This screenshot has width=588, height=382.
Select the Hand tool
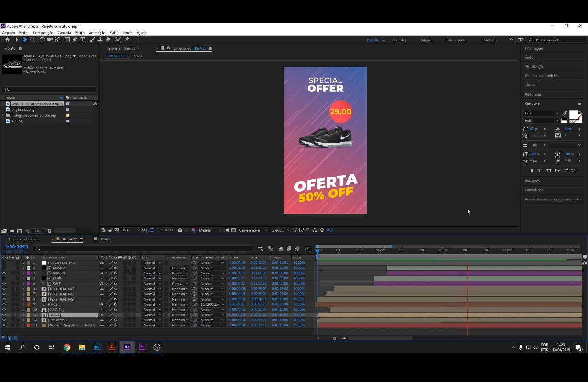[25, 40]
